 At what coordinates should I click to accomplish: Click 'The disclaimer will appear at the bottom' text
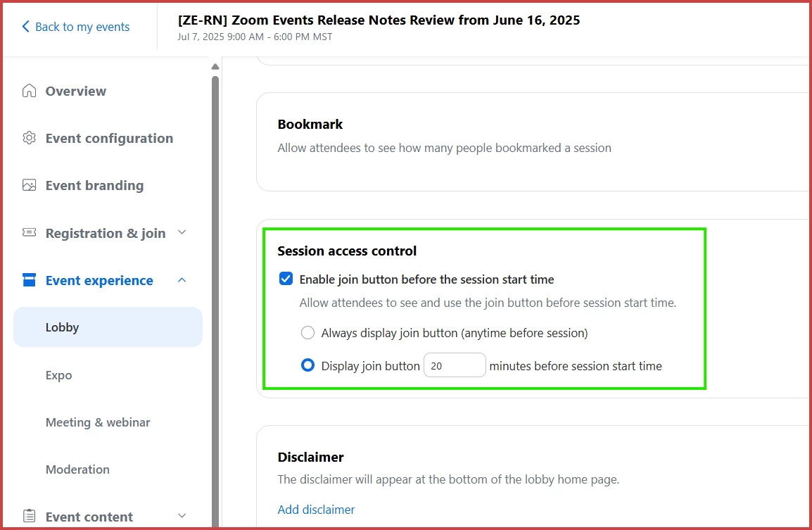point(448,479)
